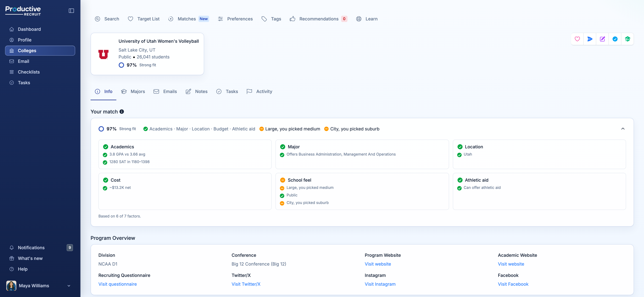Click the info icon beside Your match

coord(122,112)
